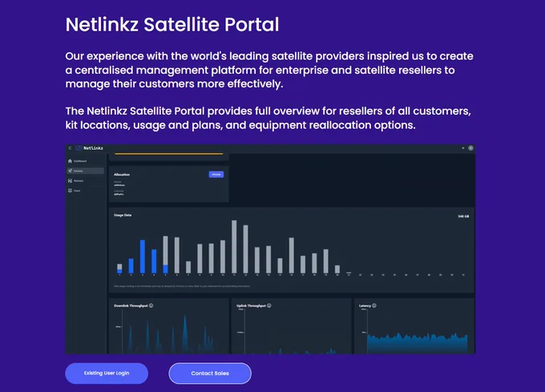Click the "Netlinkz Satellite Portal" heading
The height and width of the screenshot is (392, 545).
(x=172, y=24)
